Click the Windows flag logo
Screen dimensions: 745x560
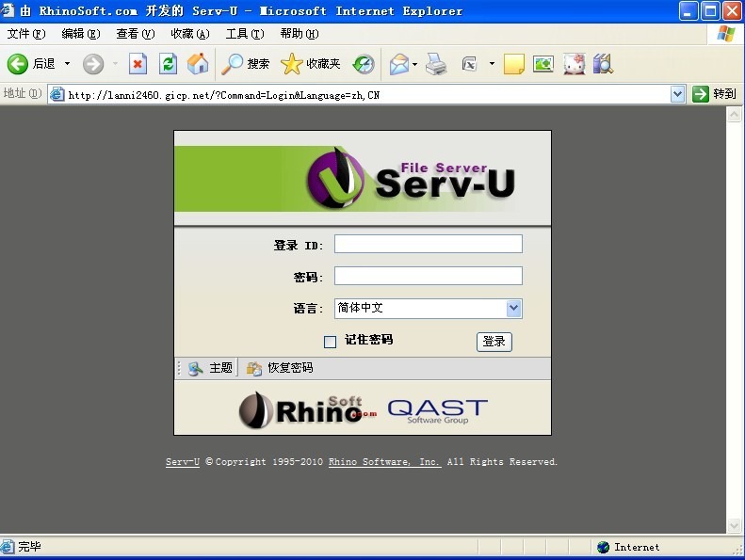[726, 34]
